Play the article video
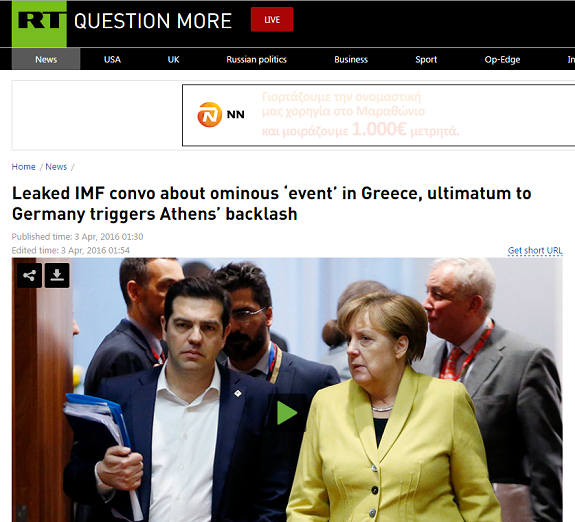 (x=287, y=412)
